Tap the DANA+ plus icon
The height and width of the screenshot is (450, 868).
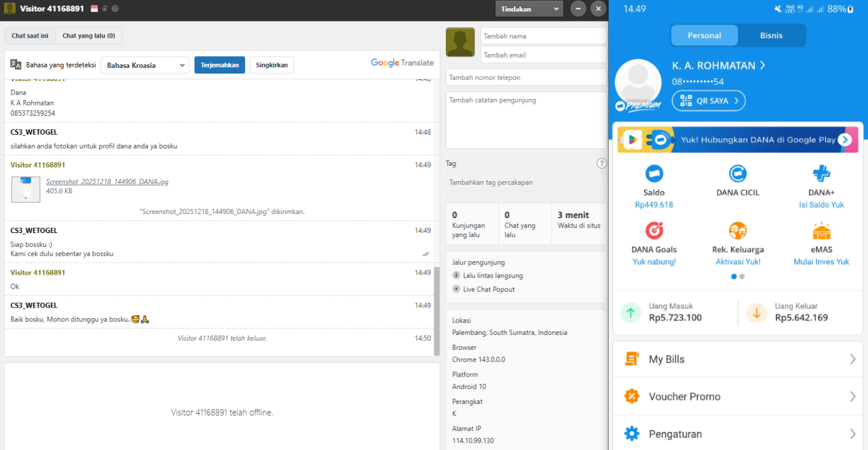[821, 173]
